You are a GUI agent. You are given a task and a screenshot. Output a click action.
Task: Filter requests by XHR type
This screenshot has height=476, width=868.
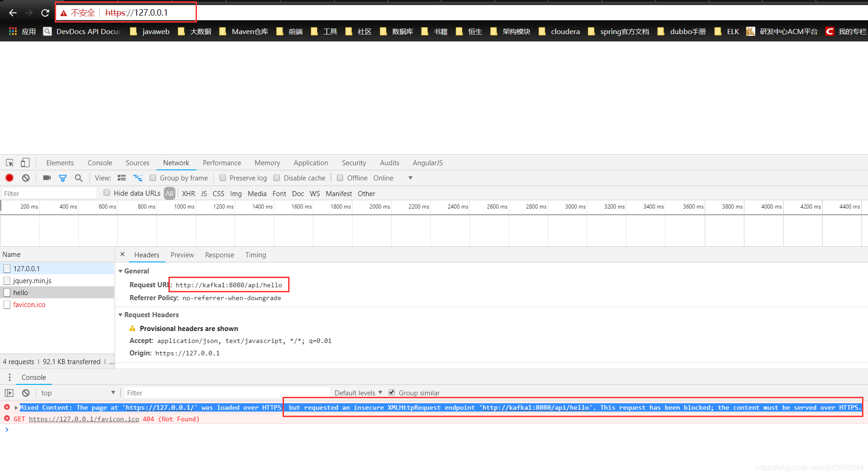(188, 194)
